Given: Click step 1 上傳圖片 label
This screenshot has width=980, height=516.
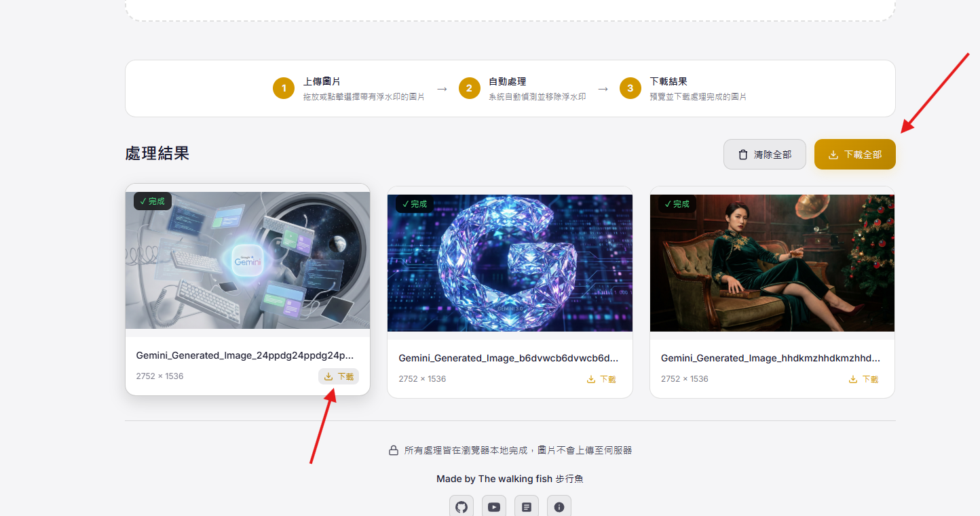Looking at the screenshot, I should tap(322, 81).
